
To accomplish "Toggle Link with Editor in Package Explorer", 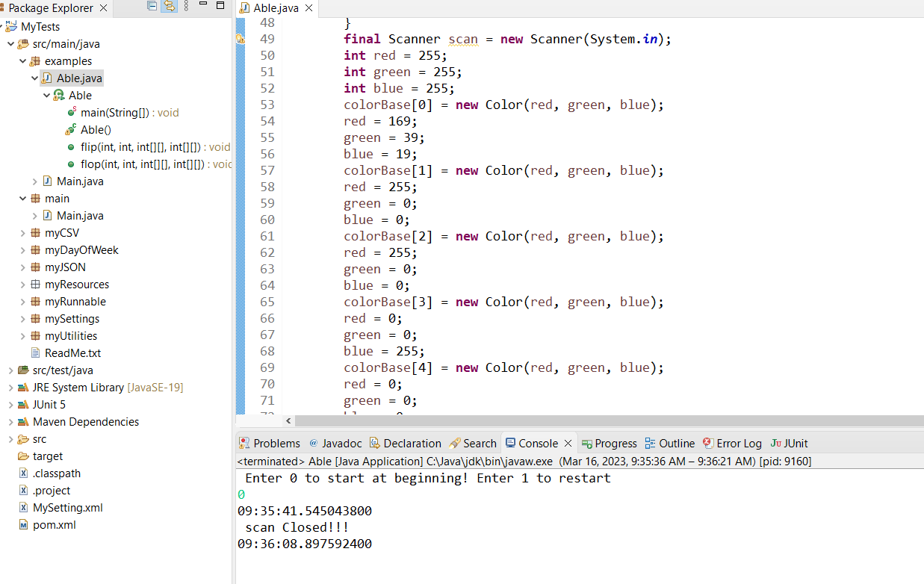I will pyautogui.click(x=170, y=6).
